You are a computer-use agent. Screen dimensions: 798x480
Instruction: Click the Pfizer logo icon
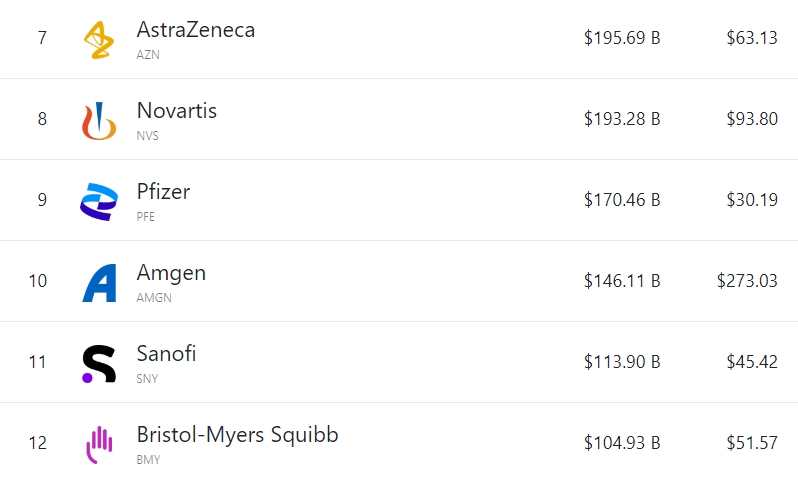click(98, 200)
